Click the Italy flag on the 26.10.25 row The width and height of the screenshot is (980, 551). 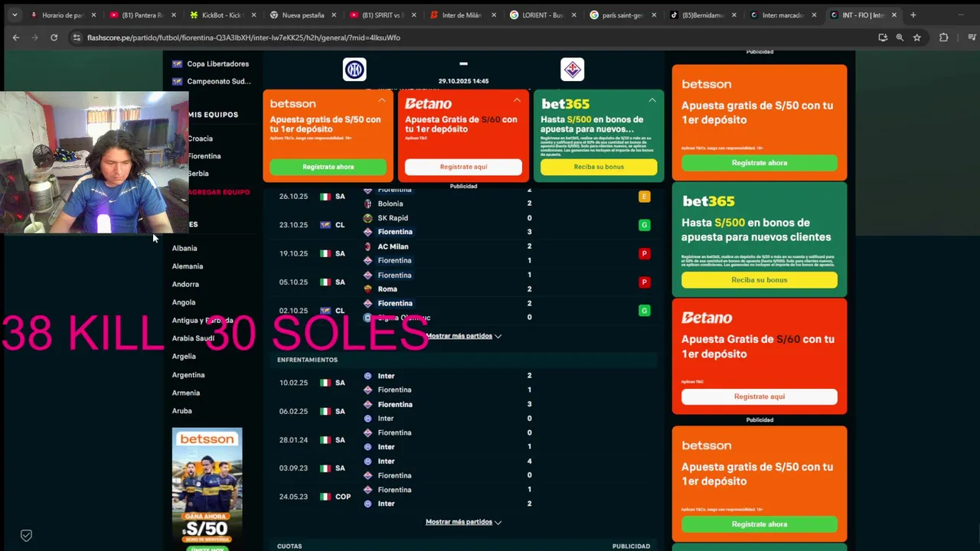coord(325,197)
